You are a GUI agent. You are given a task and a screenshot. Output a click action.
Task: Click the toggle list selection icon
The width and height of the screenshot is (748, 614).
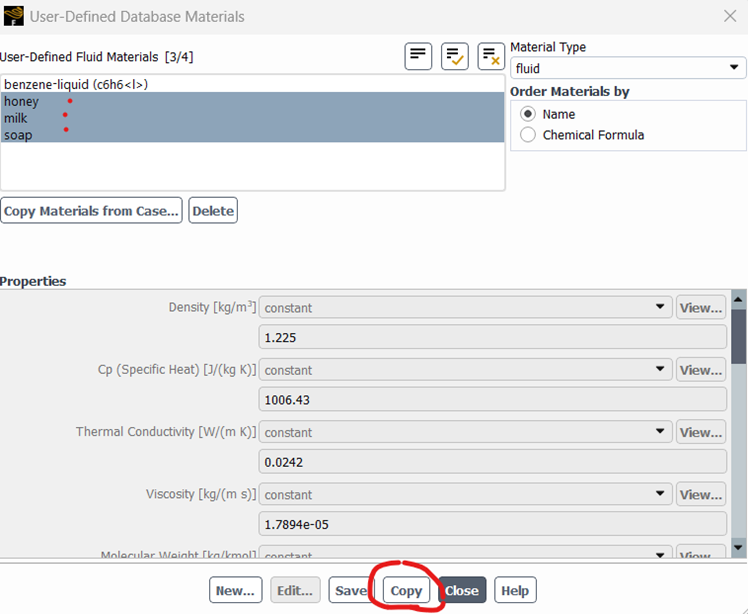pyautogui.click(x=418, y=56)
